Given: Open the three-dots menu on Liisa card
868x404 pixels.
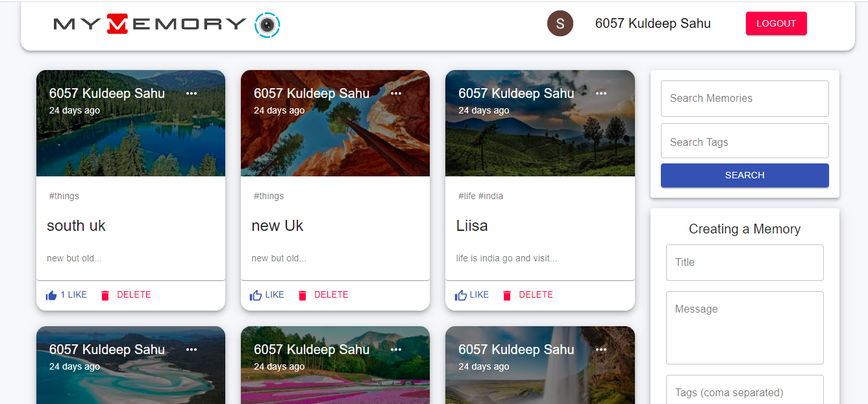Looking at the screenshot, I should pos(601,93).
